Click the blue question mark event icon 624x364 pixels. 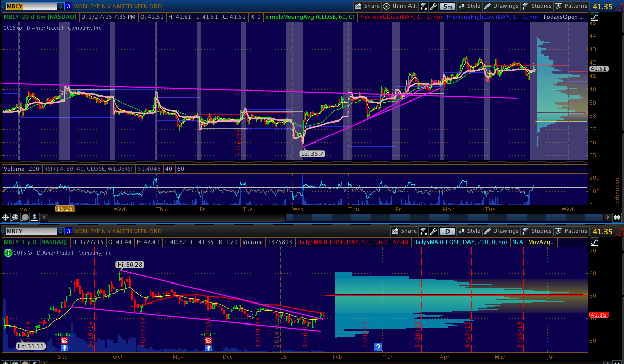tap(379, 347)
